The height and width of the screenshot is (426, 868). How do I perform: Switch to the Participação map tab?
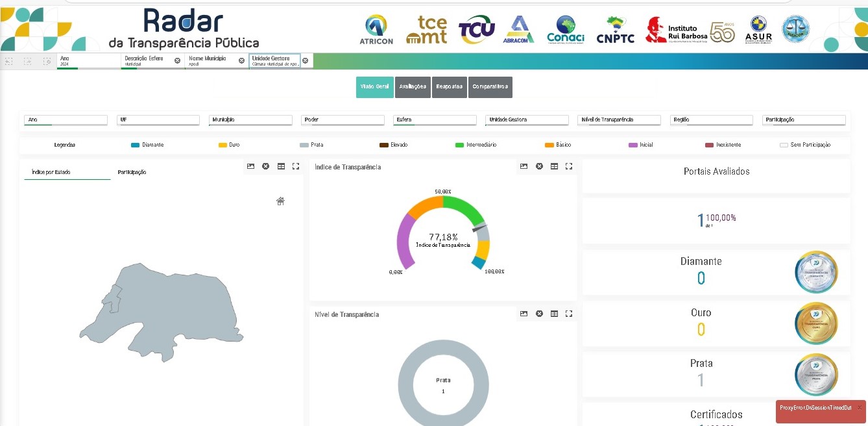tap(132, 172)
